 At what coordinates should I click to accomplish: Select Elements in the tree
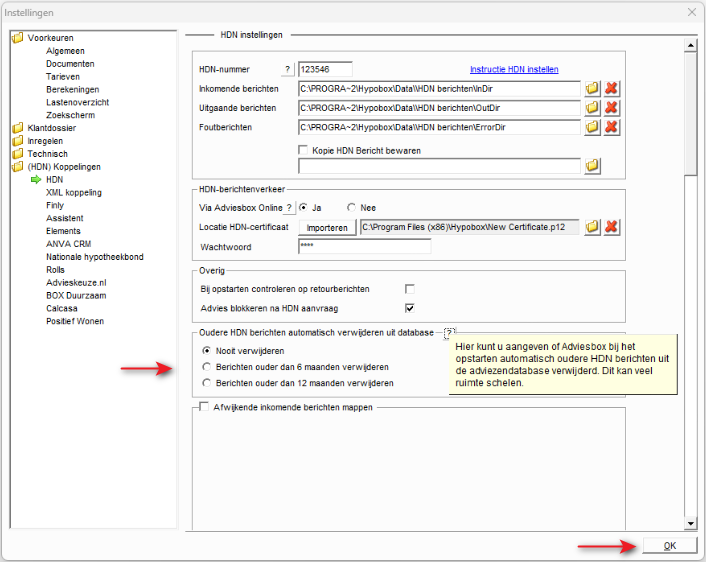coord(63,231)
